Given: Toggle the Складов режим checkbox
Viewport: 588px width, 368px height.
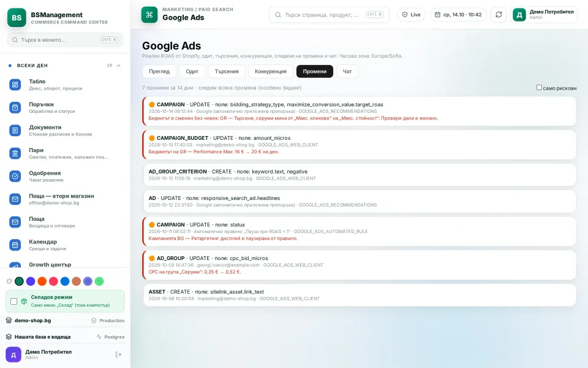Looking at the screenshot, I should click(x=14, y=301).
